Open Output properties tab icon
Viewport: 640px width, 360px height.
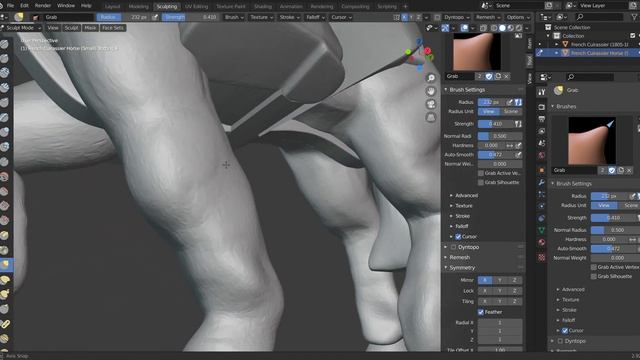541,119
